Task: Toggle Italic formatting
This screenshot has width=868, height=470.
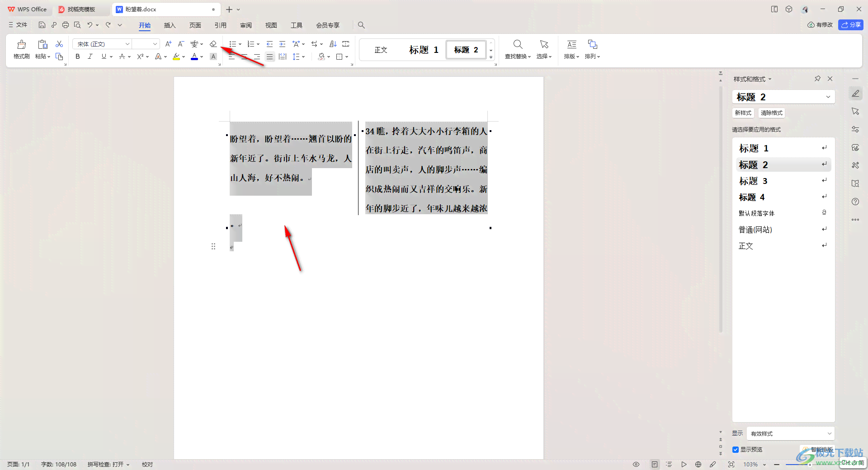Action: pyautogui.click(x=90, y=56)
